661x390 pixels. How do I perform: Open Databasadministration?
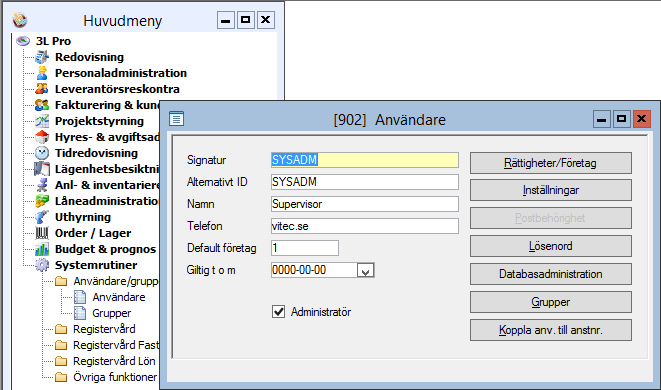[x=551, y=274]
